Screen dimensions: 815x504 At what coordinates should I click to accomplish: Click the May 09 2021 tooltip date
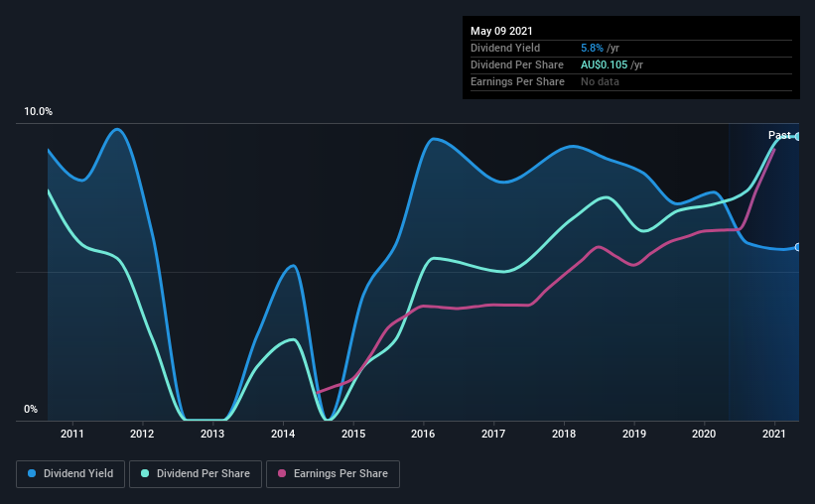tap(501, 31)
